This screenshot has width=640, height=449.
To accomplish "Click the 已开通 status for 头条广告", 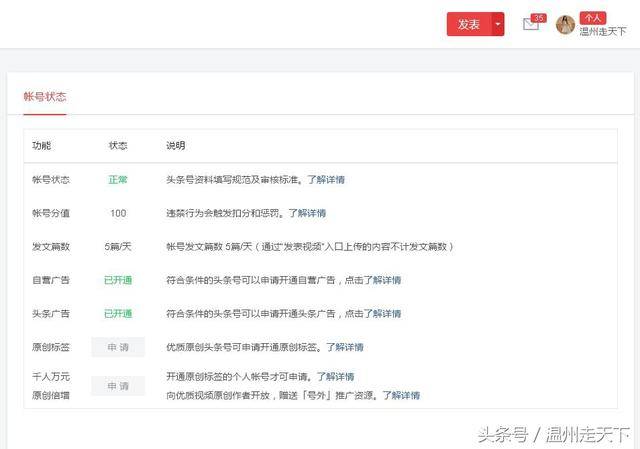I will pyautogui.click(x=118, y=313).
